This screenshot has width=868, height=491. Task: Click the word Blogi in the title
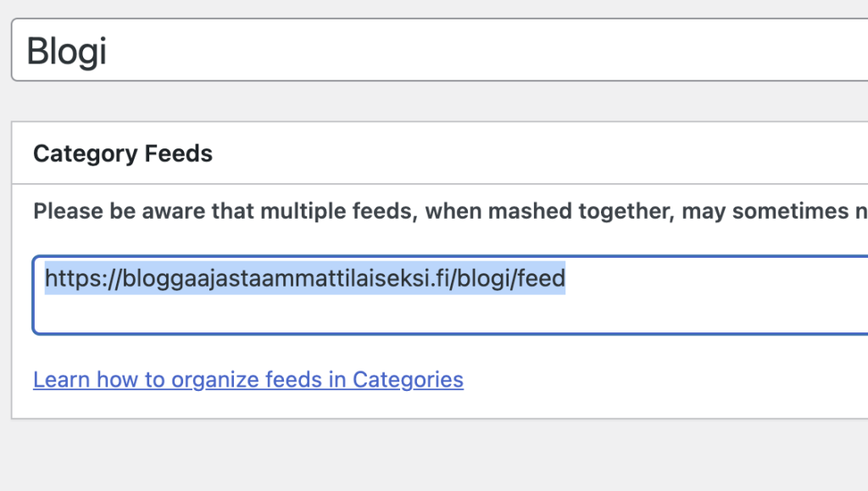(x=66, y=52)
